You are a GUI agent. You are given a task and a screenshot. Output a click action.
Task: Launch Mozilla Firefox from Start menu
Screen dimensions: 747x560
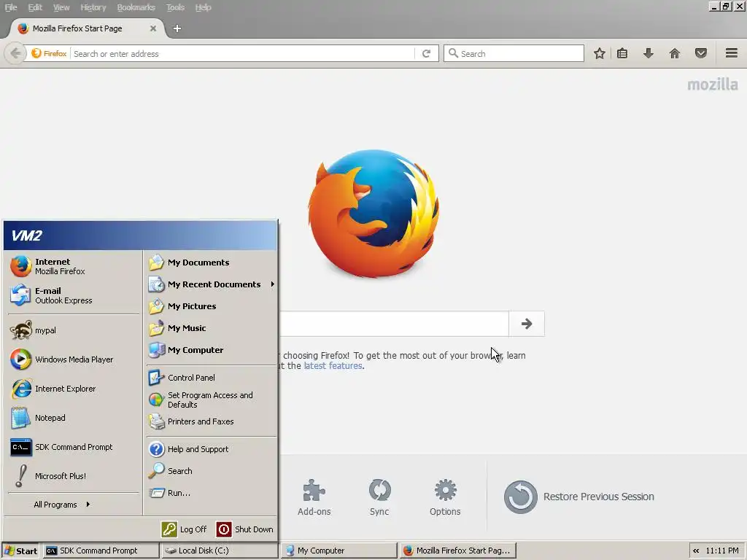(74, 266)
